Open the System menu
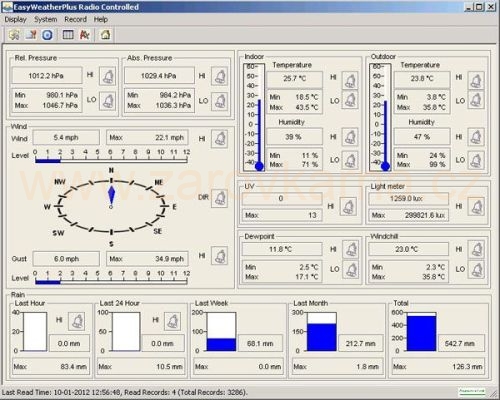Image resolution: width=500 pixels, height=400 pixels. pyautogui.click(x=46, y=20)
